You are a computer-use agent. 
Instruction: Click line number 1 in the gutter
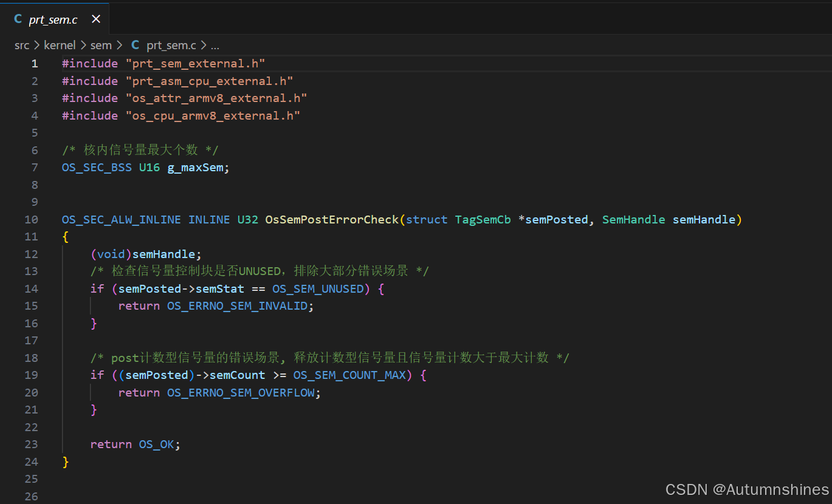[35, 64]
